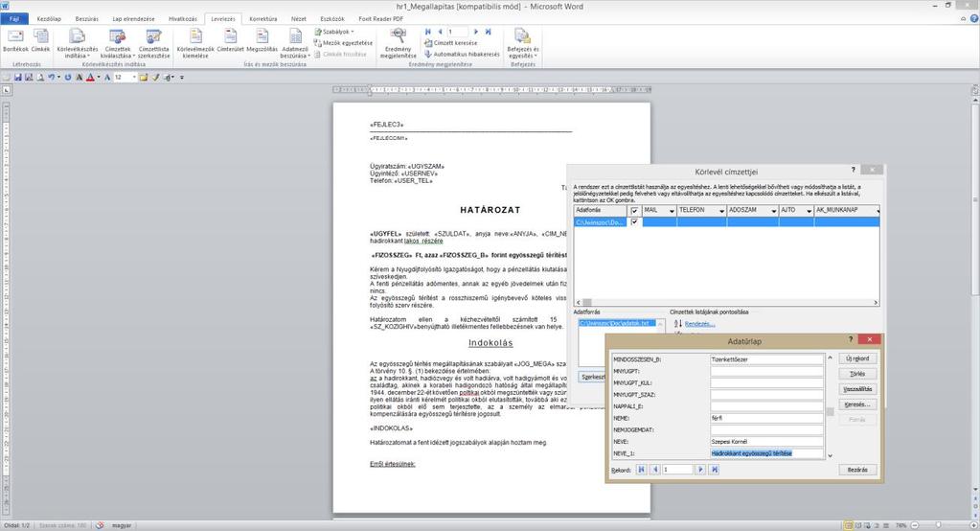Click Eredmény megjelenítése preview results

(x=398, y=44)
